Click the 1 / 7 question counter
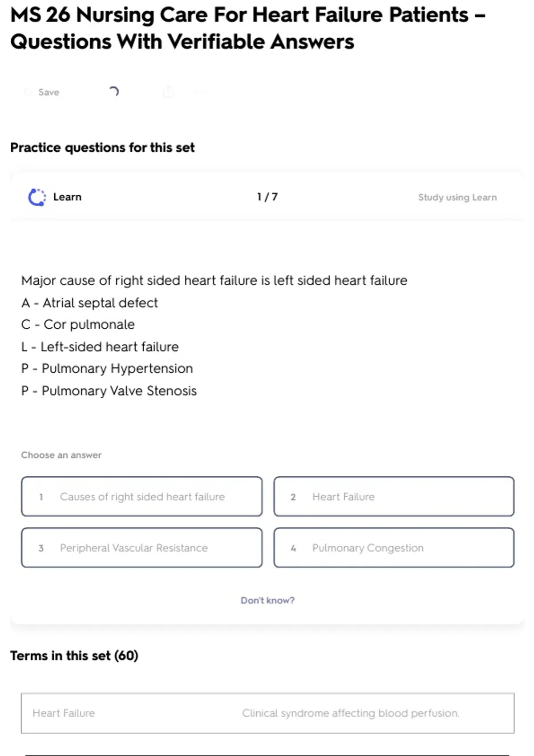534x756 pixels. click(267, 197)
